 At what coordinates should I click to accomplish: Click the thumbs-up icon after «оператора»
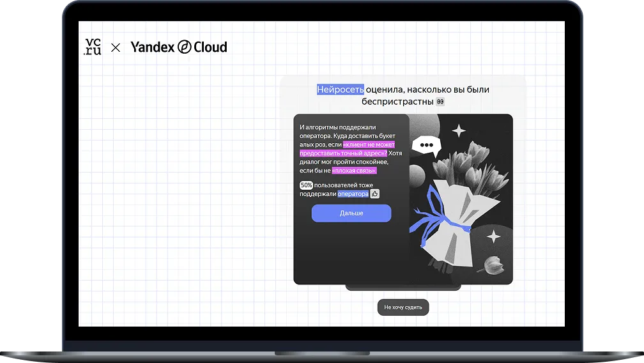coord(375,194)
